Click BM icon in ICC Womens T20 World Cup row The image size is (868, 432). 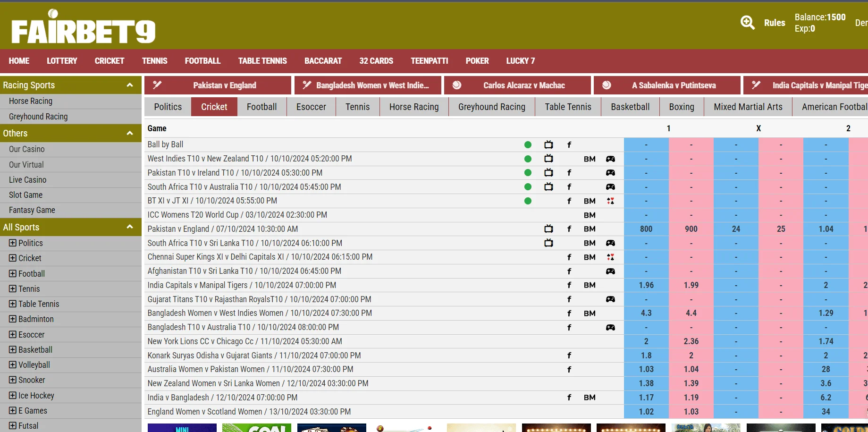point(590,215)
